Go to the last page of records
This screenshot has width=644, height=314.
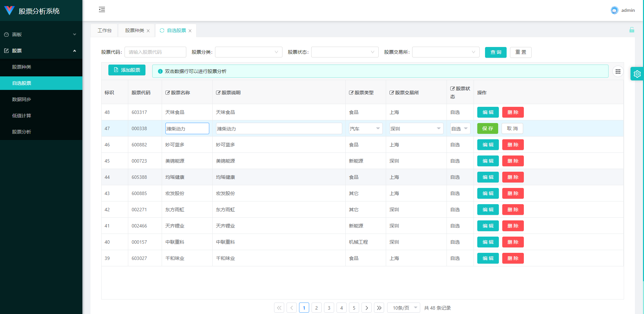point(379,308)
